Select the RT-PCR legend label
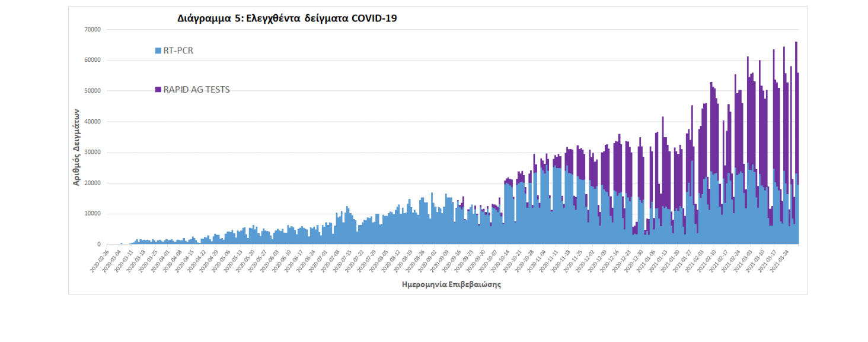Screen dimensions: 868x342 tap(178, 51)
